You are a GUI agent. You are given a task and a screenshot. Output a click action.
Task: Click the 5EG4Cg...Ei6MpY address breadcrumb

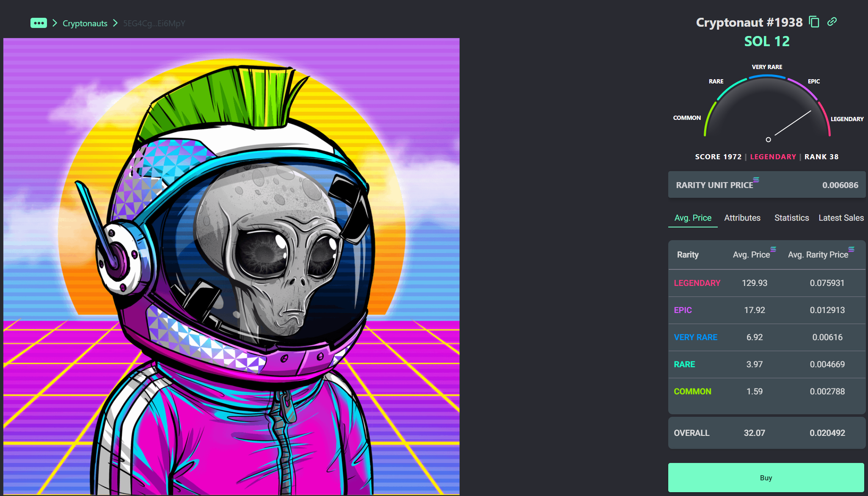tap(154, 23)
